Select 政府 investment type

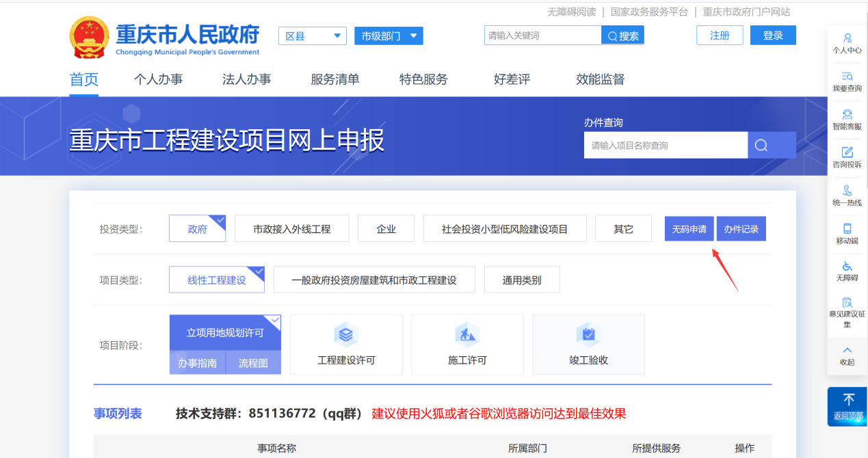197,229
